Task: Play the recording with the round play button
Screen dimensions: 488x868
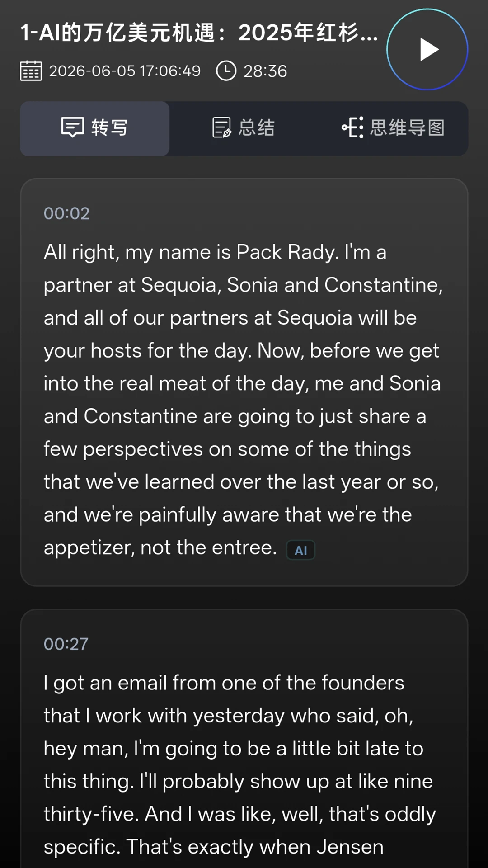Action: [427, 49]
